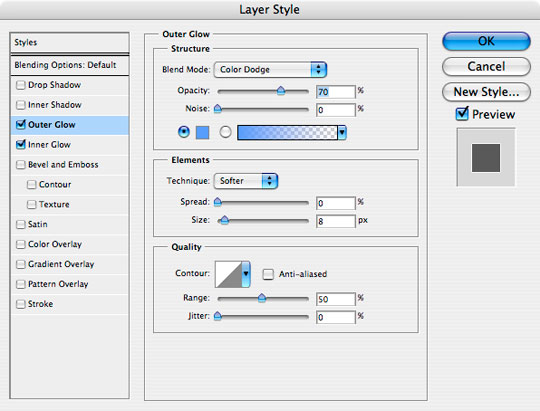
Task: Select the gradient radio button
Action: tap(225, 132)
